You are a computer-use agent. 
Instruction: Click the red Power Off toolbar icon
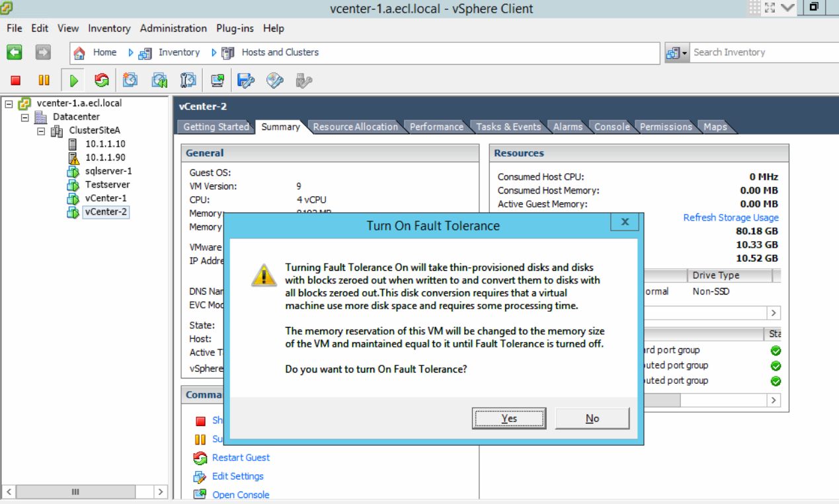coord(16,81)
